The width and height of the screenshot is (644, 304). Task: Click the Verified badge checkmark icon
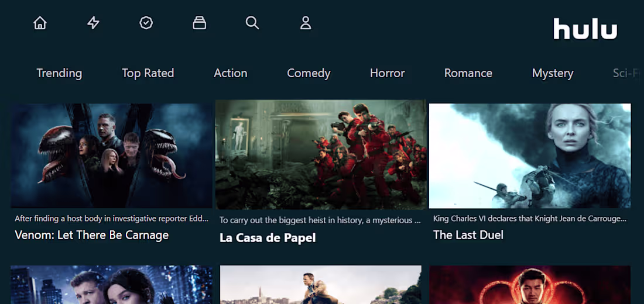146,23
